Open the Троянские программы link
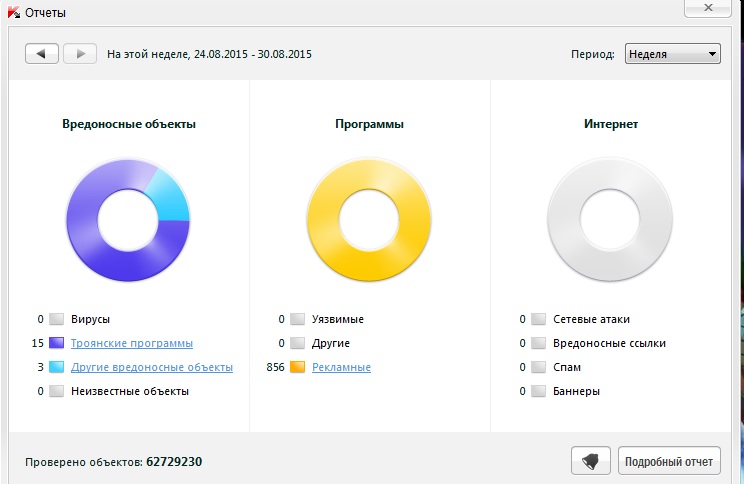This screenshot has height=484, width=744. (x=131, y=343)
